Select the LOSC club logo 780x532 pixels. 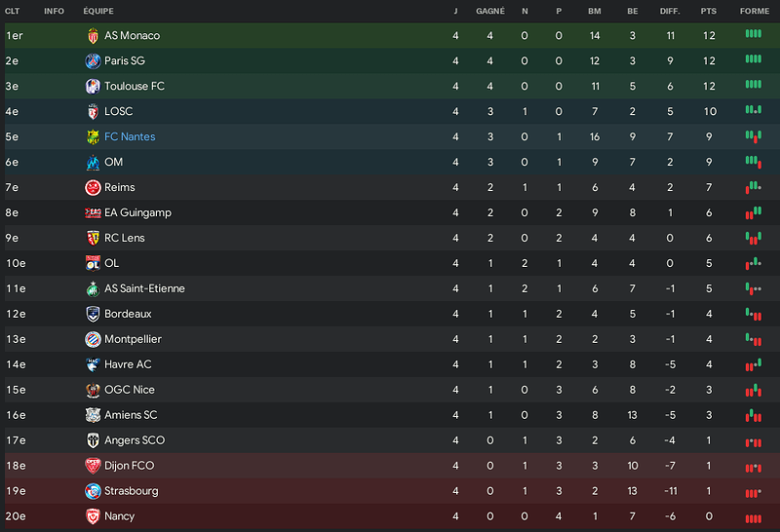pos(93,112)
